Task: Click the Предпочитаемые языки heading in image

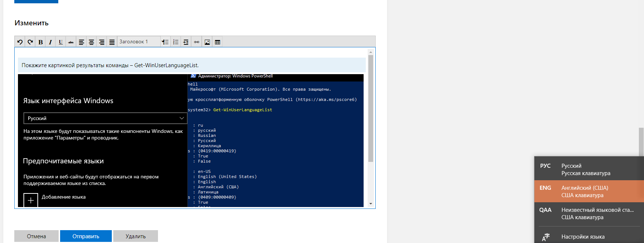Action: click(63, 161)
